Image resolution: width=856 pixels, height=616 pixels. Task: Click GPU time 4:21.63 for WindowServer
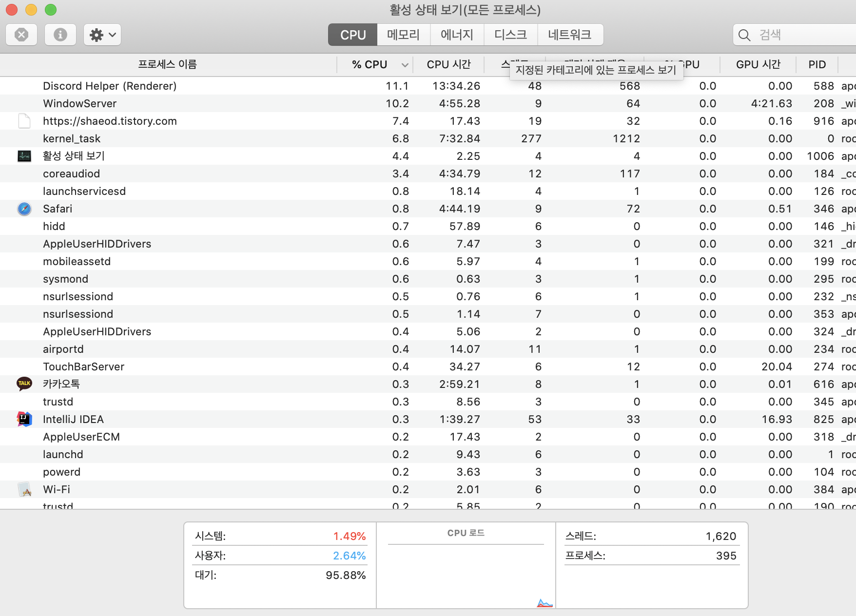772,103
